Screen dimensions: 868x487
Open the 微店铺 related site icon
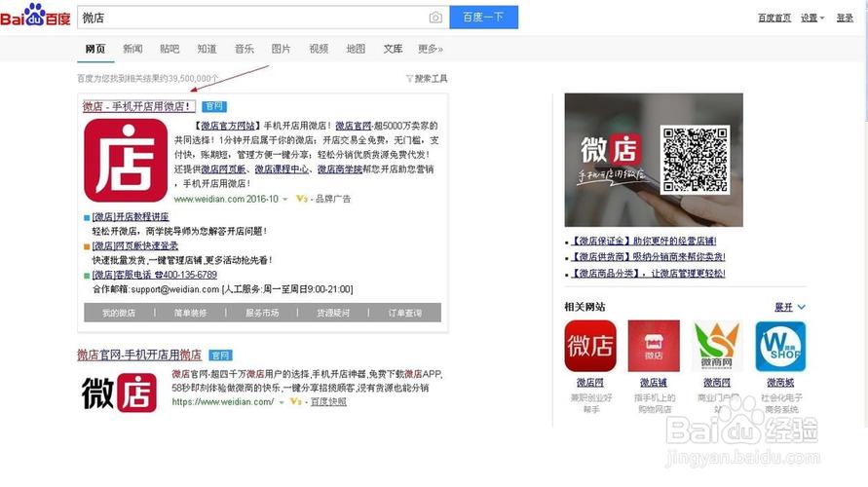click(654, 346)
